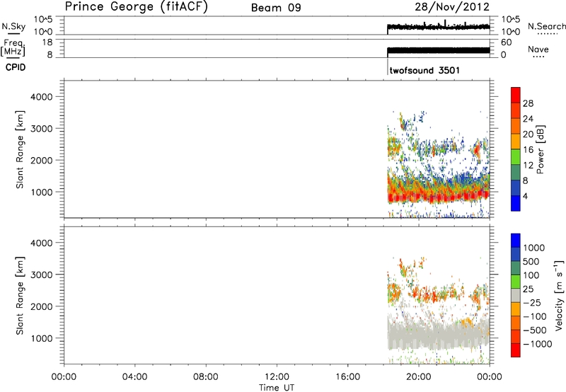Select the N.Sky axis label
566x392 pixels.
pyautogui.click(x=13, y=26)
